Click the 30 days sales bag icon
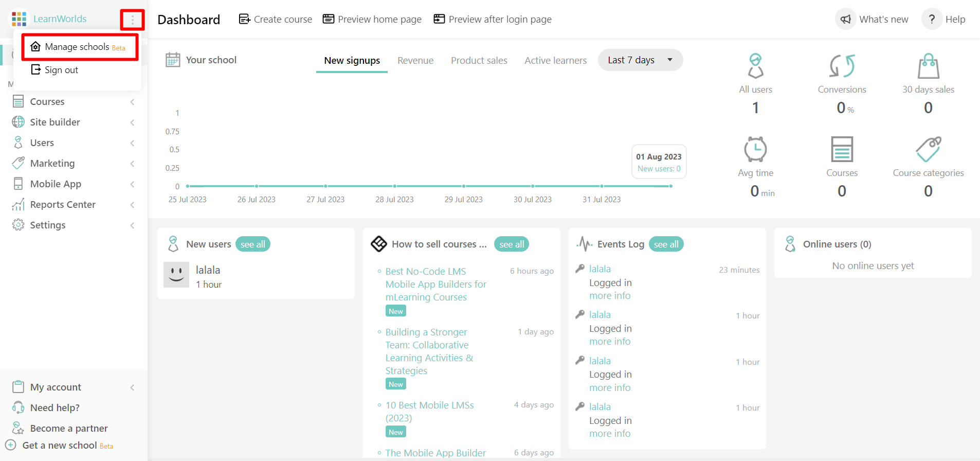Viewport: 980px width, 461px height. (x=928, y=66)
